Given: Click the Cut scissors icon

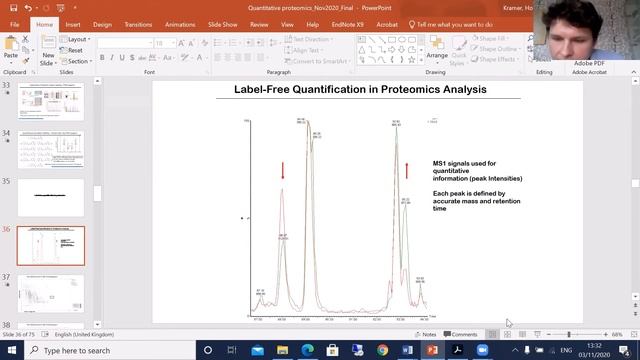Looking at the screenshot, I should tap(25, 39).
